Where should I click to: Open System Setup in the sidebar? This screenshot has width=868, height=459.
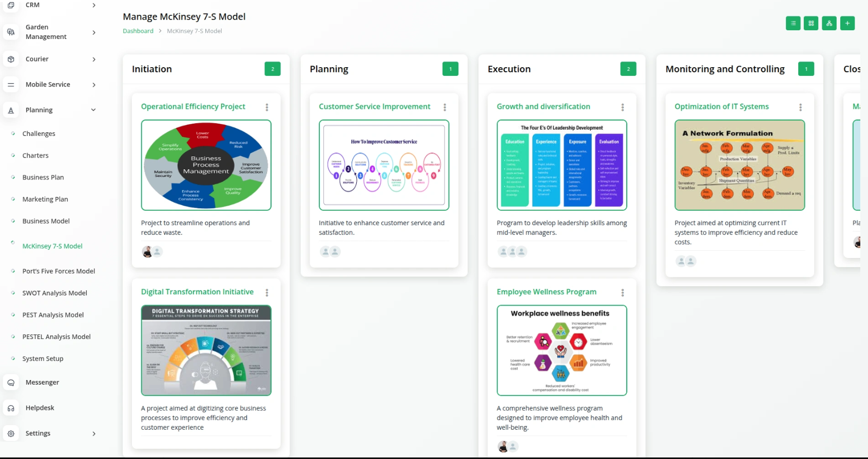click(43, 359)
